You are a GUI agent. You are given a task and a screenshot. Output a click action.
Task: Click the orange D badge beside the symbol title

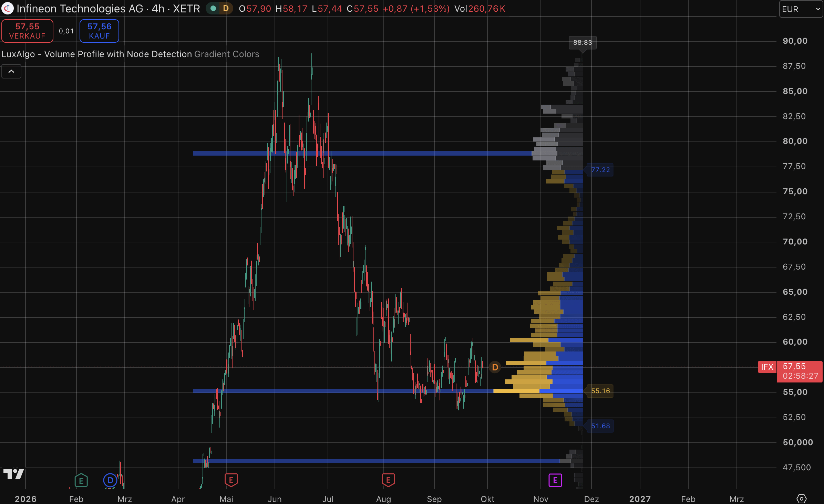click(x=226, y=8)
